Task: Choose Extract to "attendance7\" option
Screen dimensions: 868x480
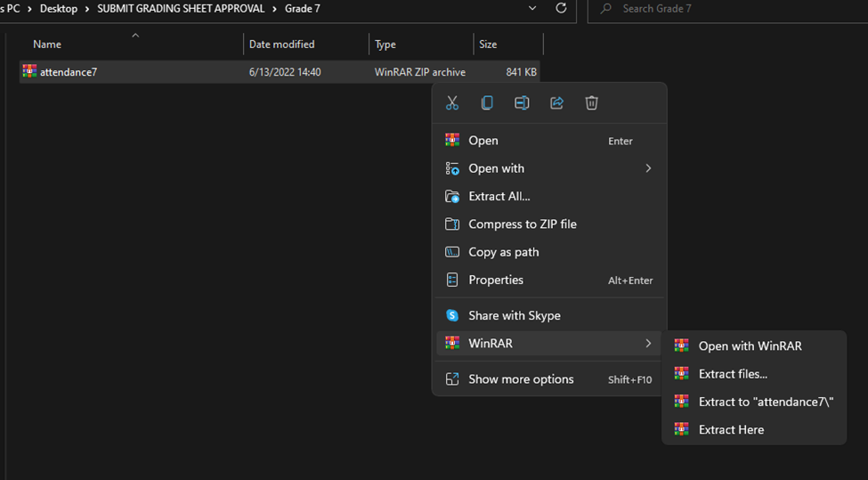Action: tap(765, 402)
